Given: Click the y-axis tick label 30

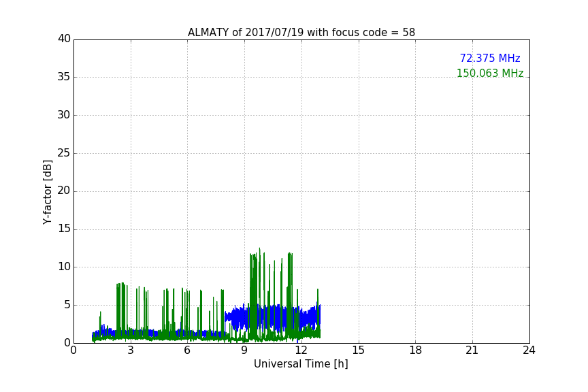Looking at the screenshot, I should pos(64,115).
